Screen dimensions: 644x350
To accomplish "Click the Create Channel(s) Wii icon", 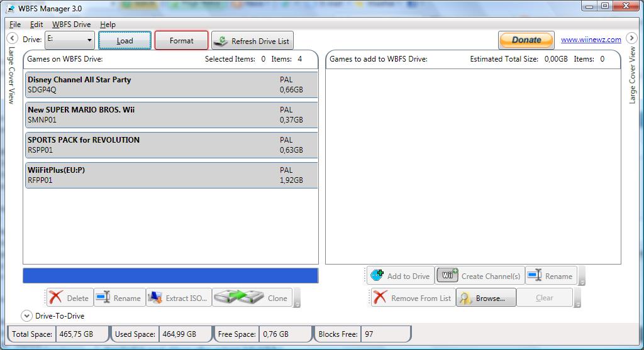I will (x=448, y=275).
